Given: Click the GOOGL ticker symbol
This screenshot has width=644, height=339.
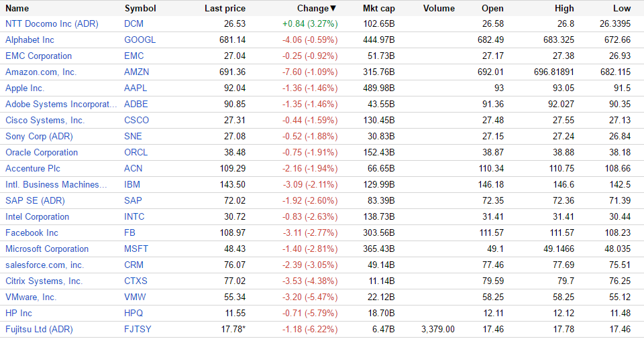Looking at the screenshot, I should click(140, 40).
